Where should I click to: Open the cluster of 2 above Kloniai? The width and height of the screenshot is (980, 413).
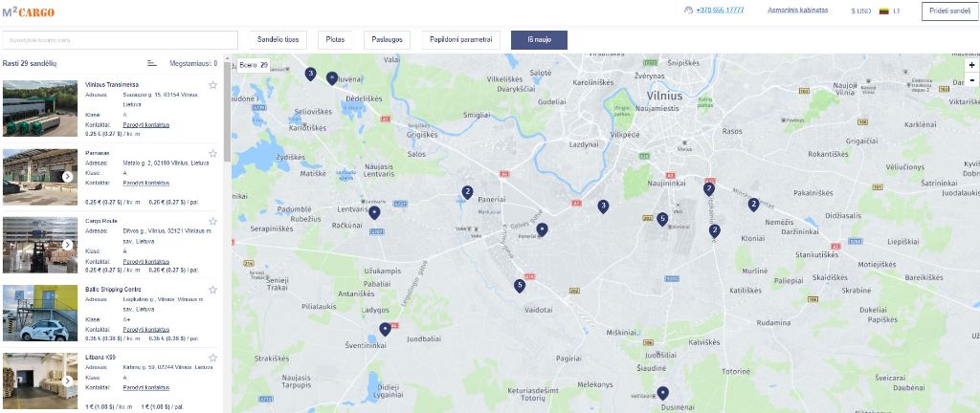[x=714, y=230]
